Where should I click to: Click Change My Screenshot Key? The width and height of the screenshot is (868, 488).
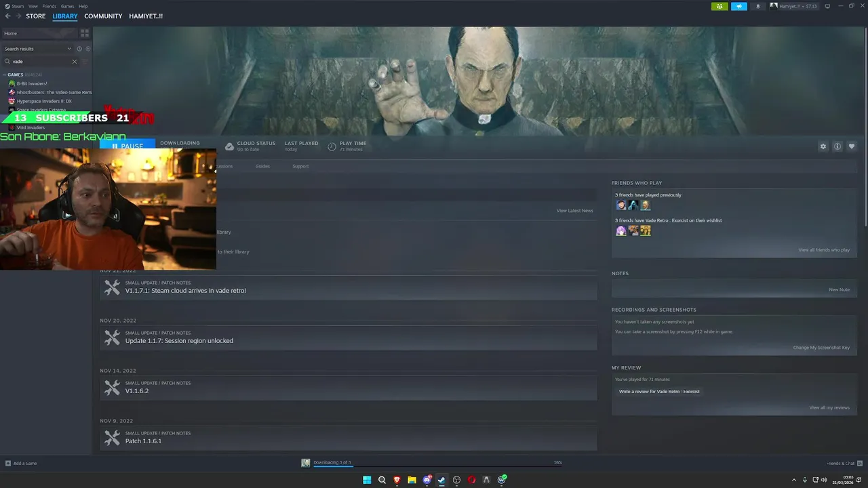(x=821, y=348)
